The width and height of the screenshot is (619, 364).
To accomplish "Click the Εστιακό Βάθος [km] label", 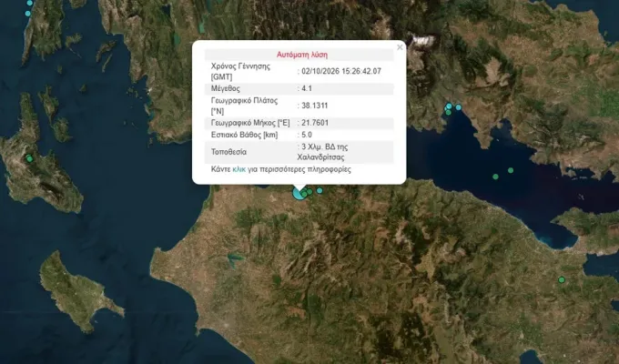I will tap(244, 135).
